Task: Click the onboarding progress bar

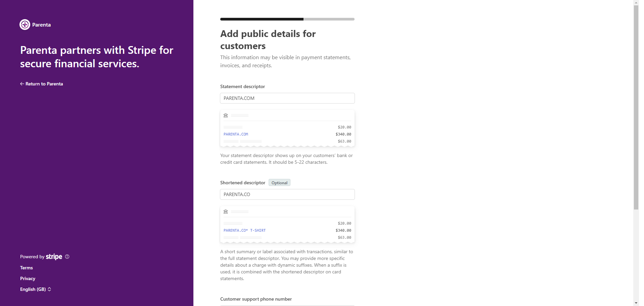Action: [x=287, y=19]
